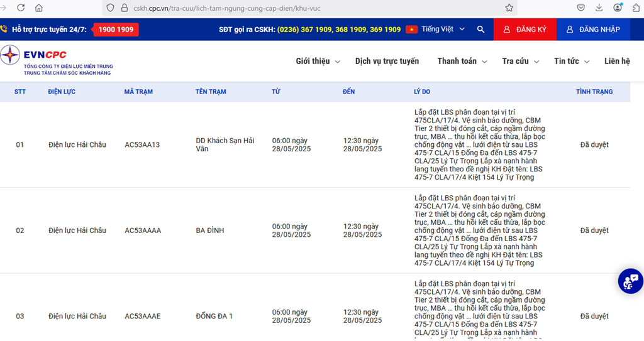
Task: Open the Tin tức menu
Action: [571, 62]
